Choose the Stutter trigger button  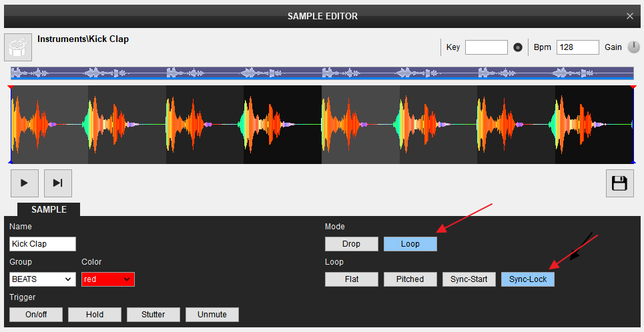153,315
